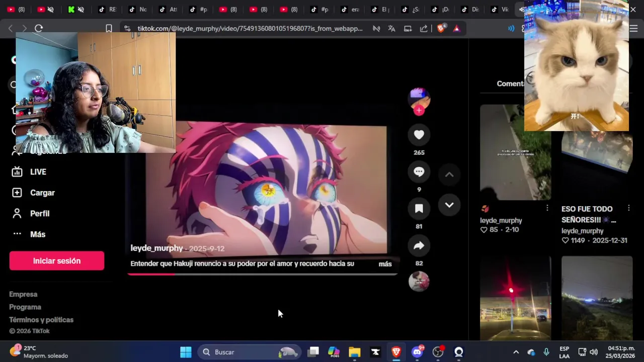
Task: Open the webcam app icon on taskbar
Action: click(x=459, y=352)
